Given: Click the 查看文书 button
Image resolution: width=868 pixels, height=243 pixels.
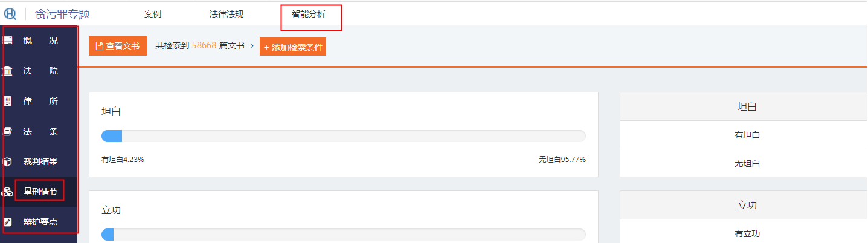Looking at the screenshot, I should pos(118,46).
